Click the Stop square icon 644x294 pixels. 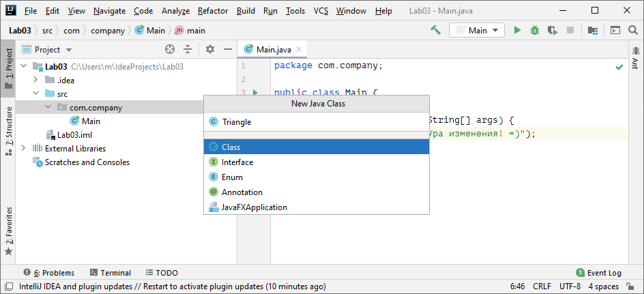tap(570, 31)
